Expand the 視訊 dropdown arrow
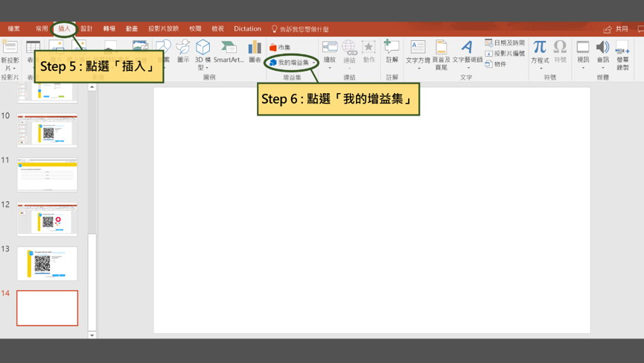The image size is (644, 363). (583, 68)
